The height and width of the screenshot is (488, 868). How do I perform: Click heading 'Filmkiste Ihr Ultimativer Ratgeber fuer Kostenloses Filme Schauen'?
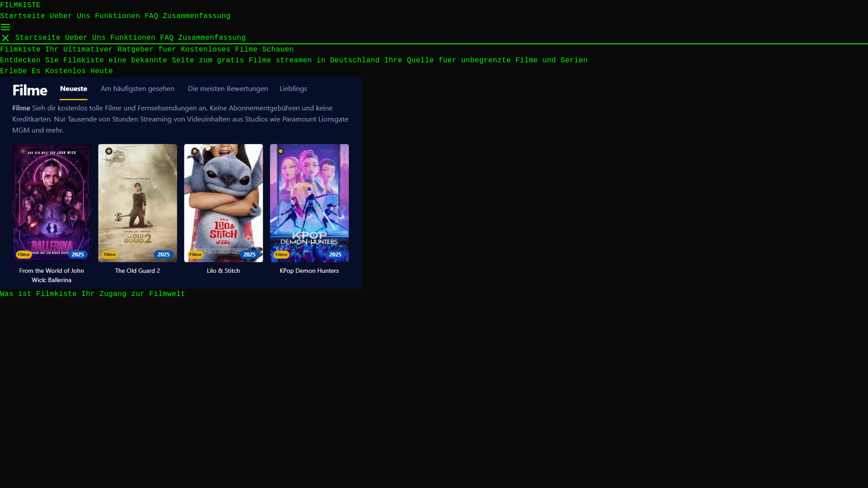[147, 50]
